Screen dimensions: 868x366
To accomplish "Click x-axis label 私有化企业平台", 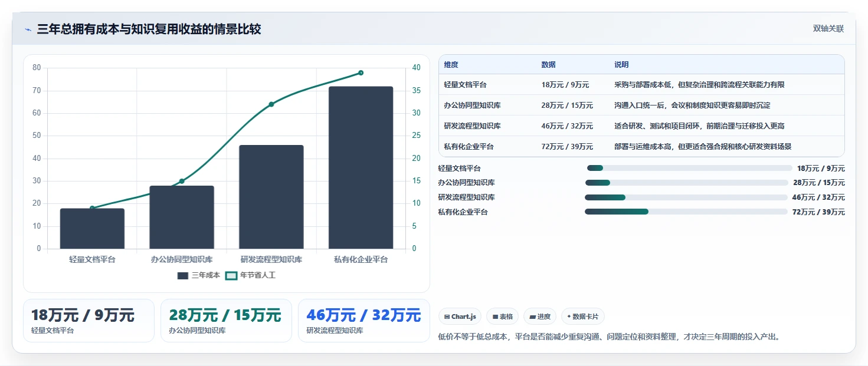I will pos(361,259).
